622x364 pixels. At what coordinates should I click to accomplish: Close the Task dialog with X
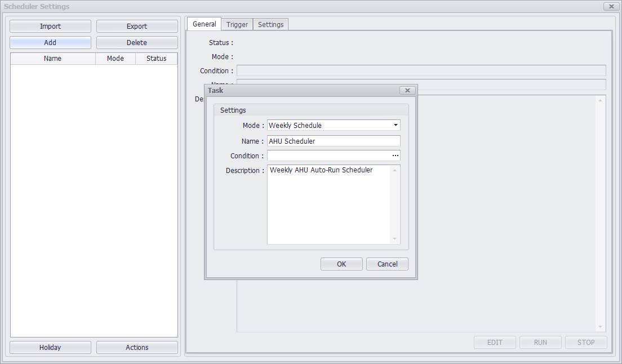(407, 90)
